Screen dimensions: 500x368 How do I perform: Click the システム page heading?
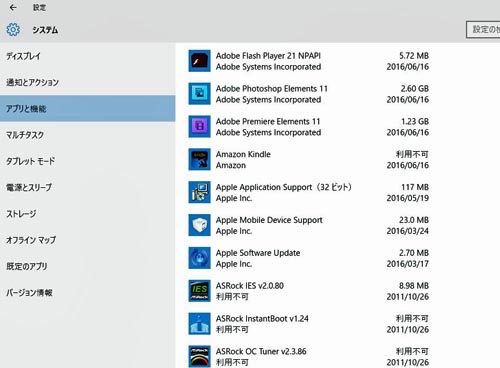(45, 30)
